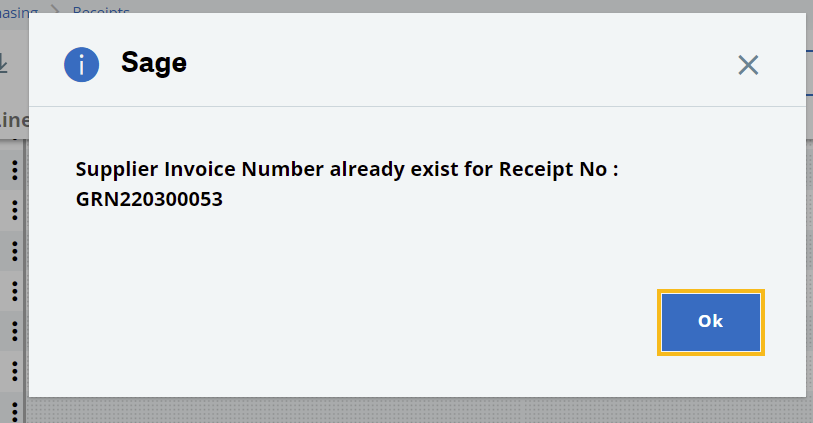Open the second row's three-dot actions menu
The image size is (813, 423).
coord(15,210)
